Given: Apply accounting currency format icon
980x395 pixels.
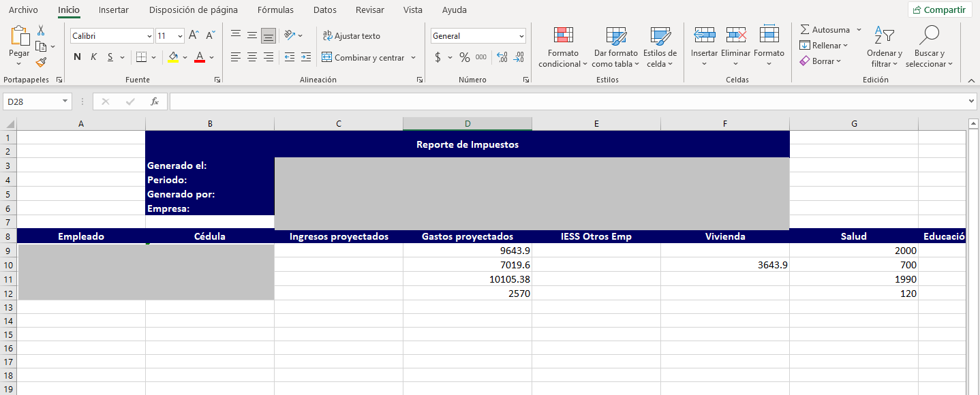Looking at the screenshot, I should [438, 57].
